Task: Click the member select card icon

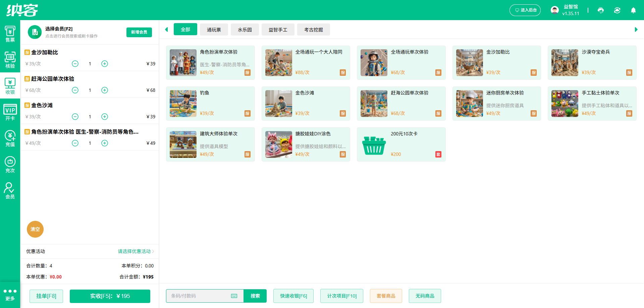Action: pos(35,32)
